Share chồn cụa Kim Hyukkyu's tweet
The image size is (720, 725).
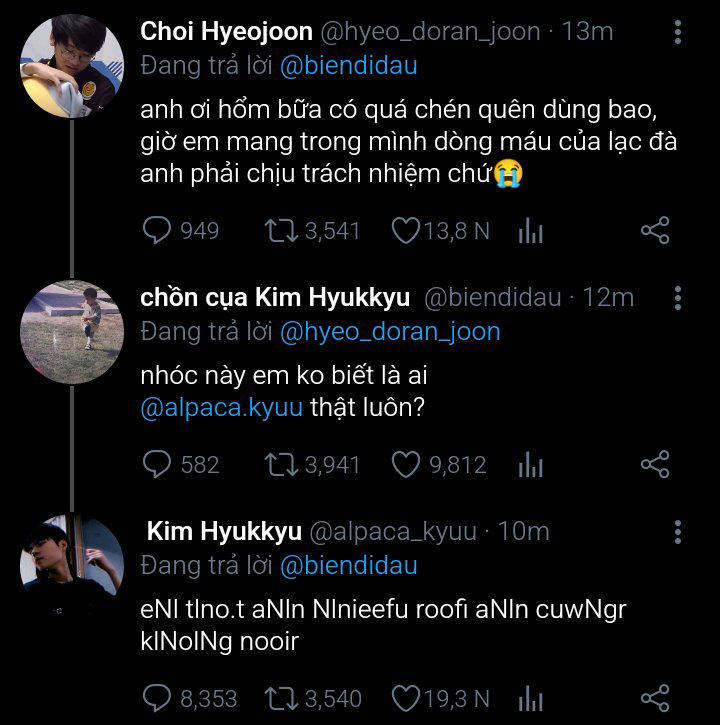(x=654, y=464)
